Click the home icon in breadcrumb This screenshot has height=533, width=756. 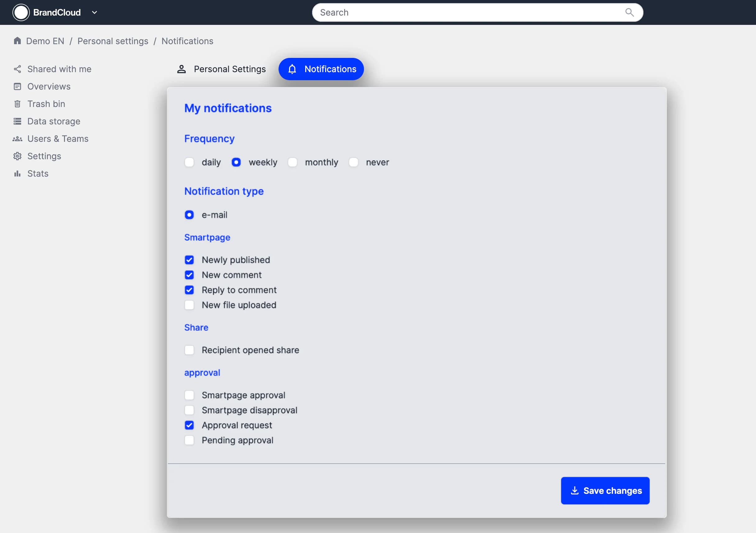(17, 41)
